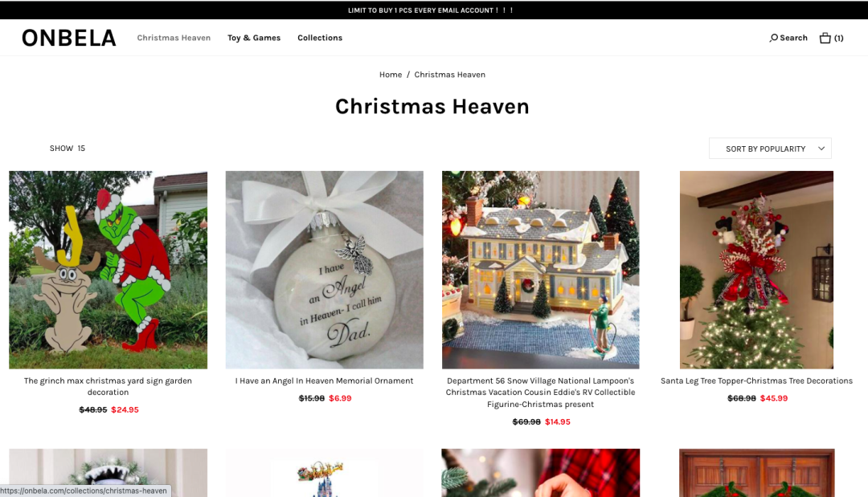Click the search magnifier icon

[773, 38]
